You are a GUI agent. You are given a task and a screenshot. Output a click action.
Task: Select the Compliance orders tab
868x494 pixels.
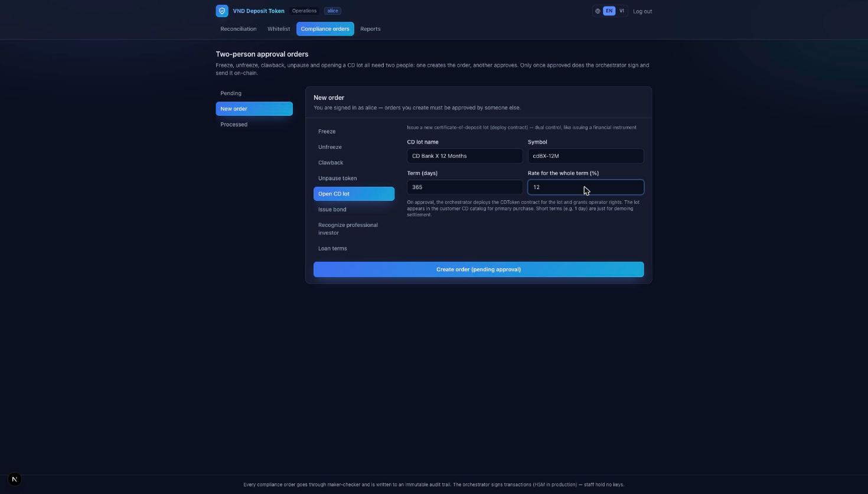point(325,29)
